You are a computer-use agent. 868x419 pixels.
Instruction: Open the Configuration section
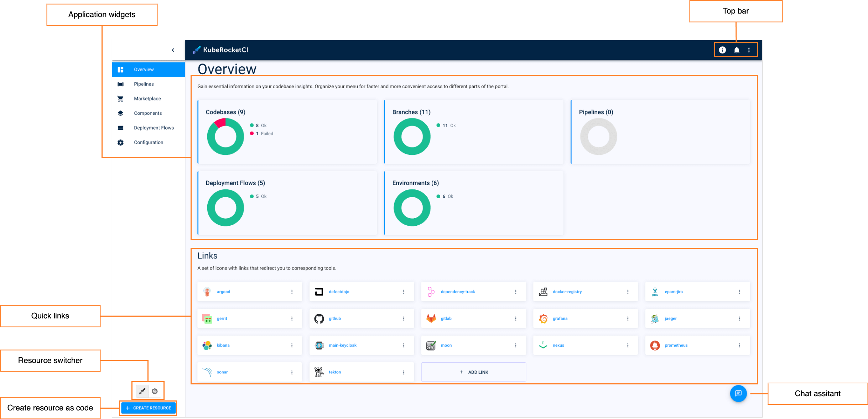point(148,142)
